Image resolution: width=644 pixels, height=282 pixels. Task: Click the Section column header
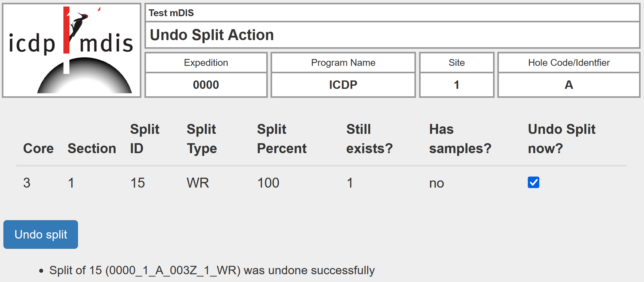[x=92, y=148]
